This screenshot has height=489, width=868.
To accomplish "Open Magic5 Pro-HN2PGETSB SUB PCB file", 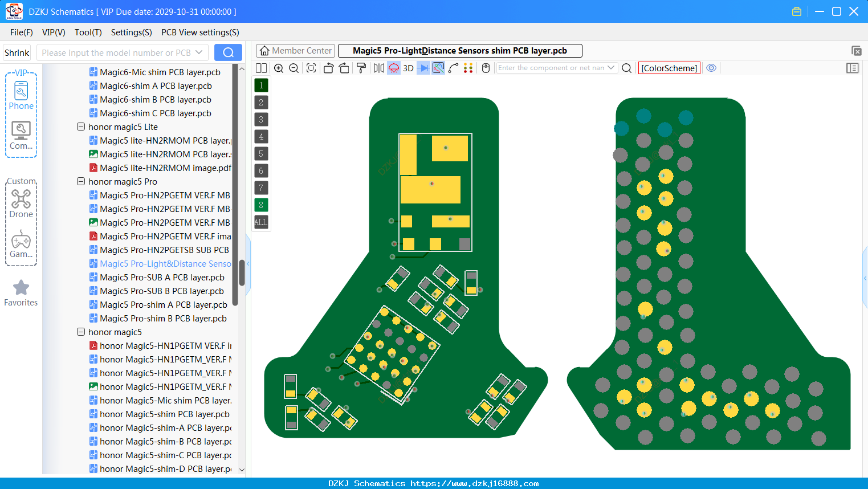I will pos(160,250).
